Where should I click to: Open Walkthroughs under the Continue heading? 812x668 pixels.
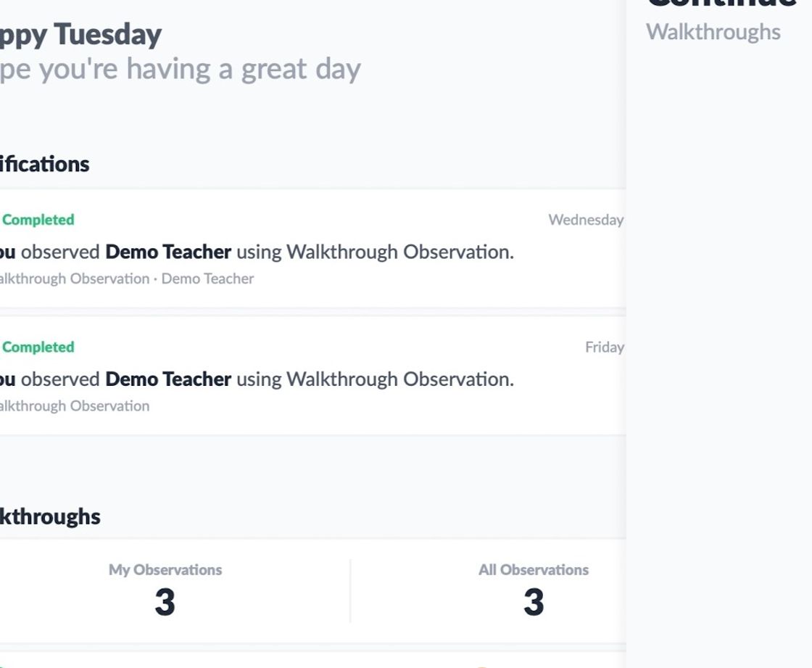pos(713,32)
